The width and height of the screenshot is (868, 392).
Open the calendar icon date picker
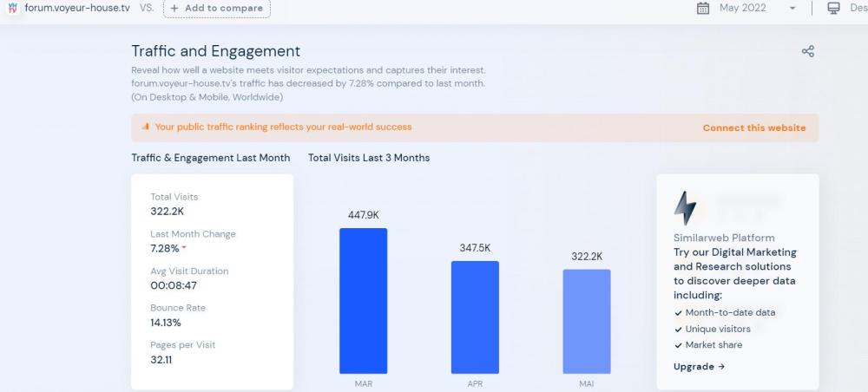point(703,9)
